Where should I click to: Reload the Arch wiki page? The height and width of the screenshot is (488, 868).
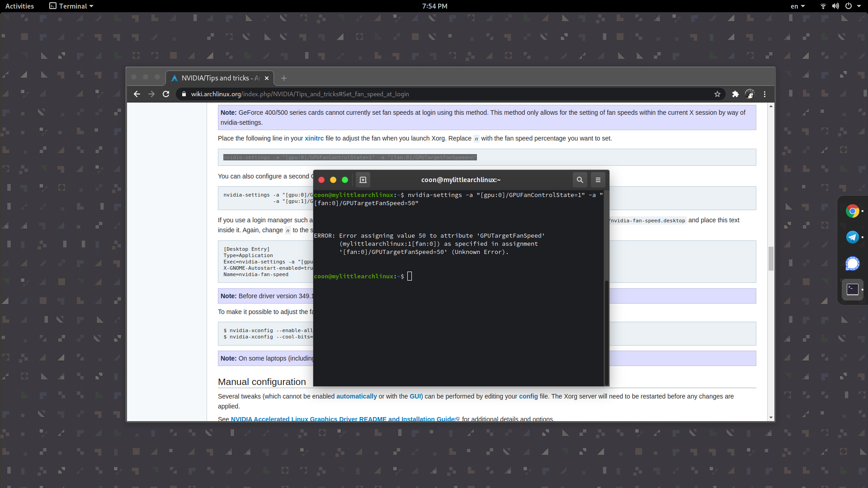tap(166, 94)
